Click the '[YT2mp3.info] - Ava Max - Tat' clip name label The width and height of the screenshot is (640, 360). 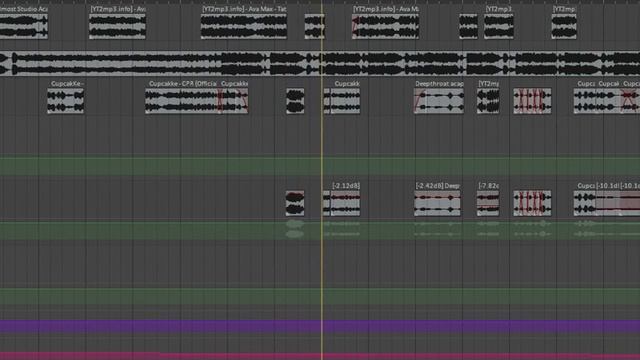click(244, 9)
